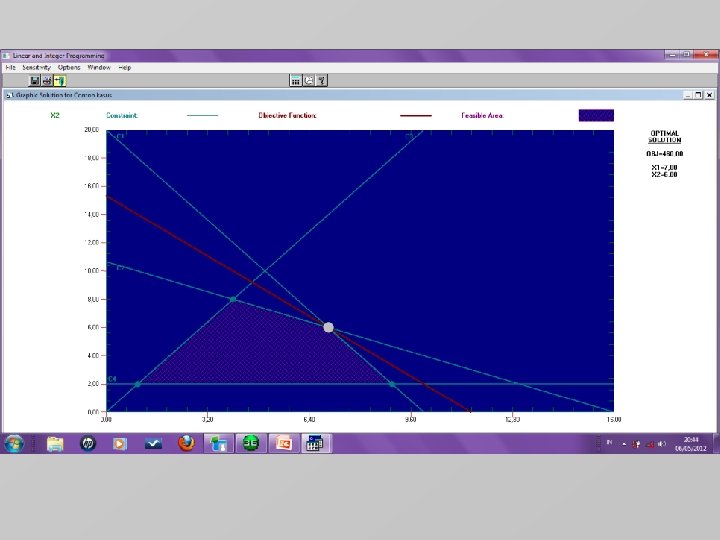720x540 pixels.
Task: Open the Options menu
Action: coord(69,68)
